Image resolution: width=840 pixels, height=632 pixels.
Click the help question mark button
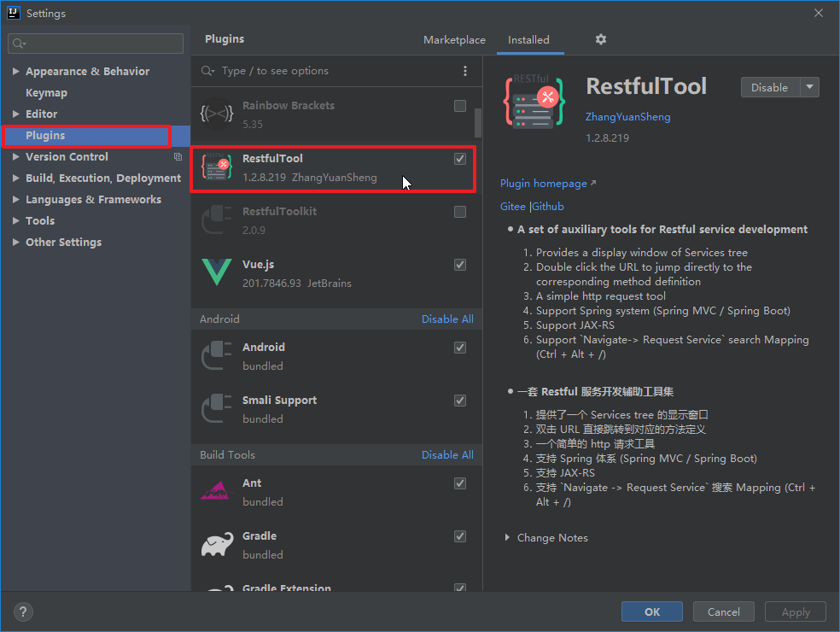tap(23, 612)
